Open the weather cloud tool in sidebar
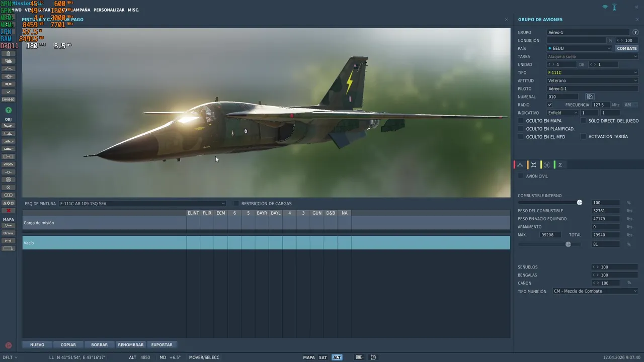 click(x=8, y=61)
